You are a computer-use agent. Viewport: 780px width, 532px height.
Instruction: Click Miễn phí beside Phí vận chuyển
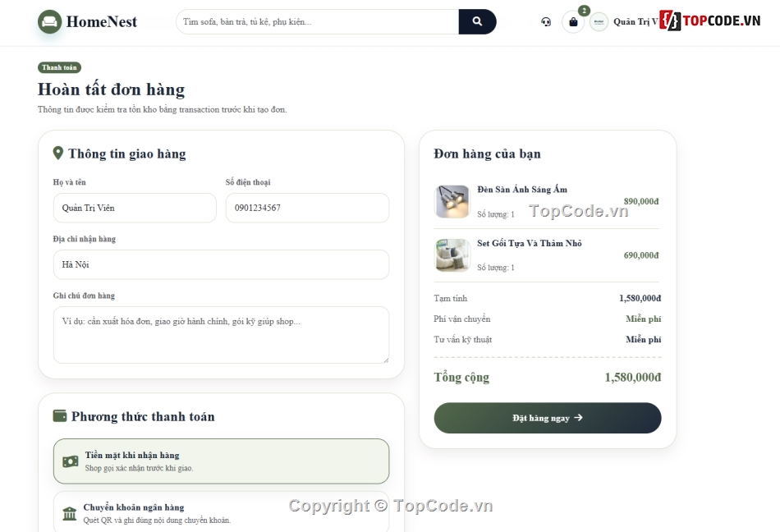pos(643,319)
